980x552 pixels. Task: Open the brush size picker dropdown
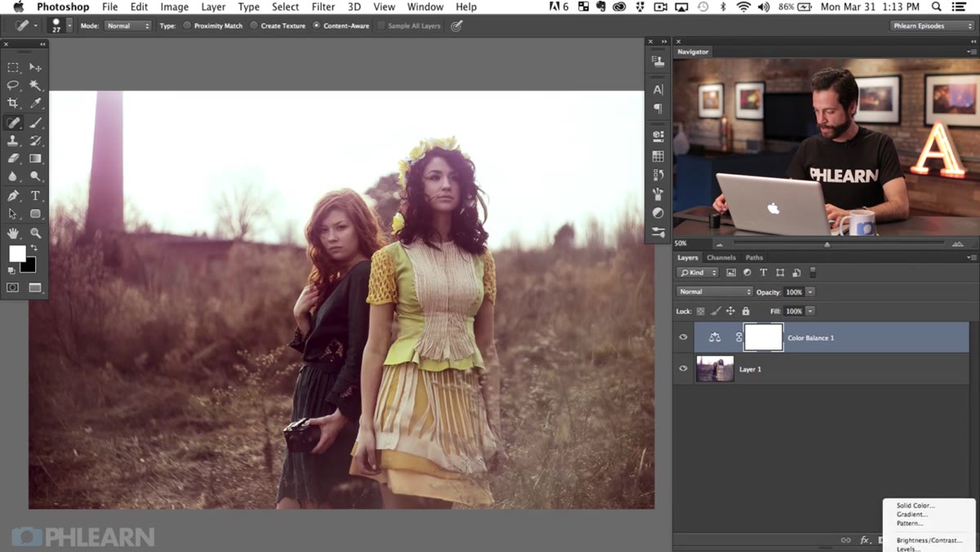pyautogui.click(x=69, y=25)
